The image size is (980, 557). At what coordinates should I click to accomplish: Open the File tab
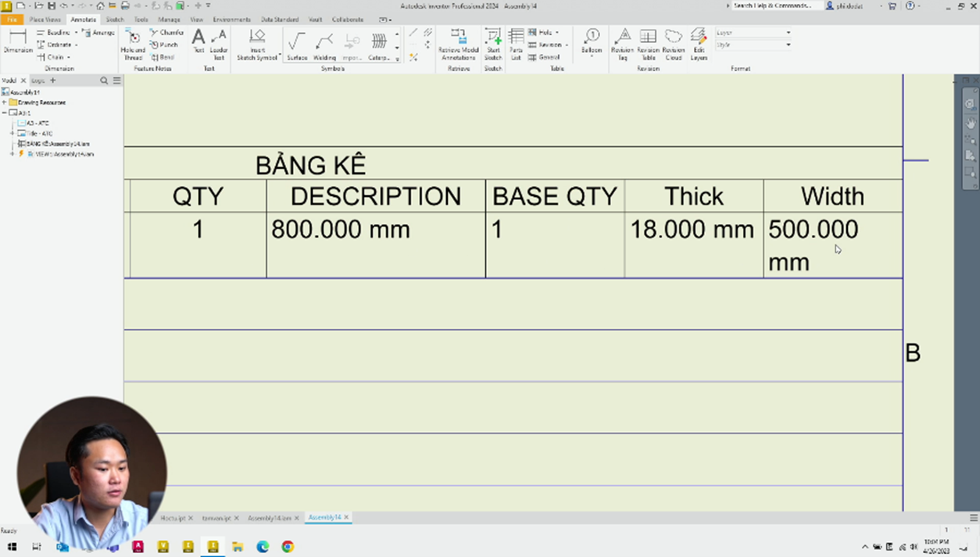[12, 20]
